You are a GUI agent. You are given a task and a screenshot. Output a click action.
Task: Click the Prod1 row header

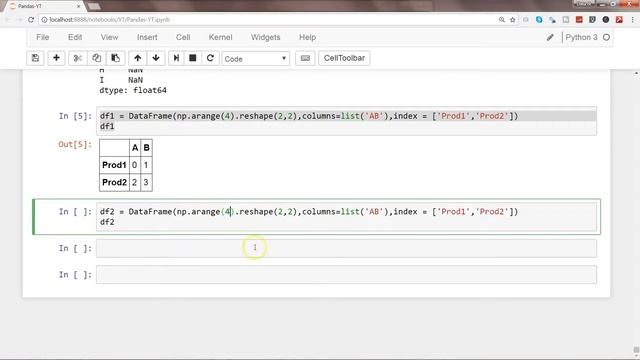tap(114, 165)
